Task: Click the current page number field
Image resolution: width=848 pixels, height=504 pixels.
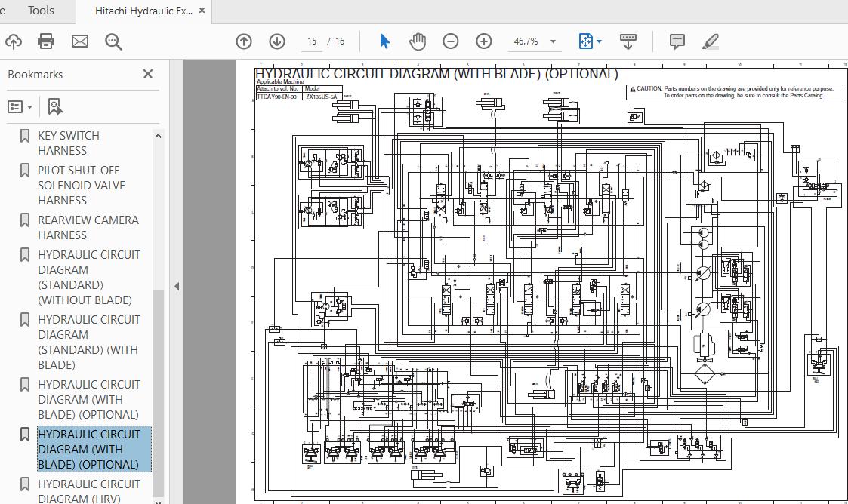Action: click(312, 41)
